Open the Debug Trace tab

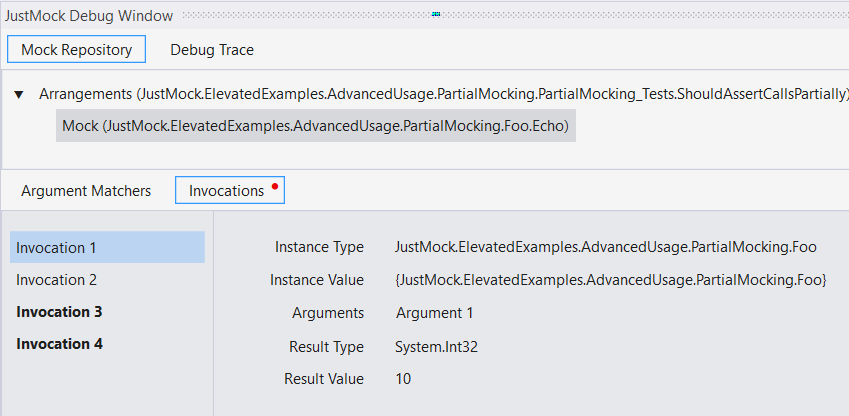[x=212, y=50]
